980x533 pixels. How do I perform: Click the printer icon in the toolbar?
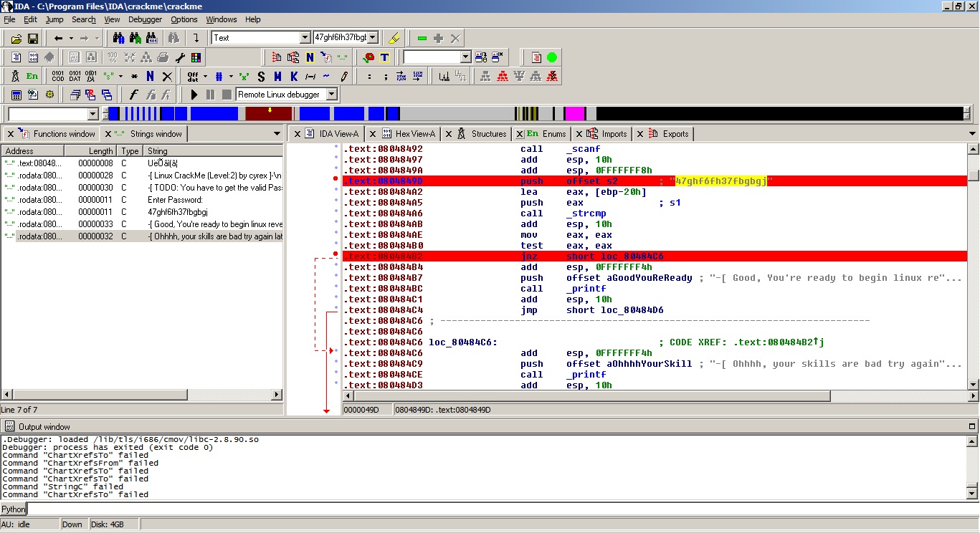163,57
